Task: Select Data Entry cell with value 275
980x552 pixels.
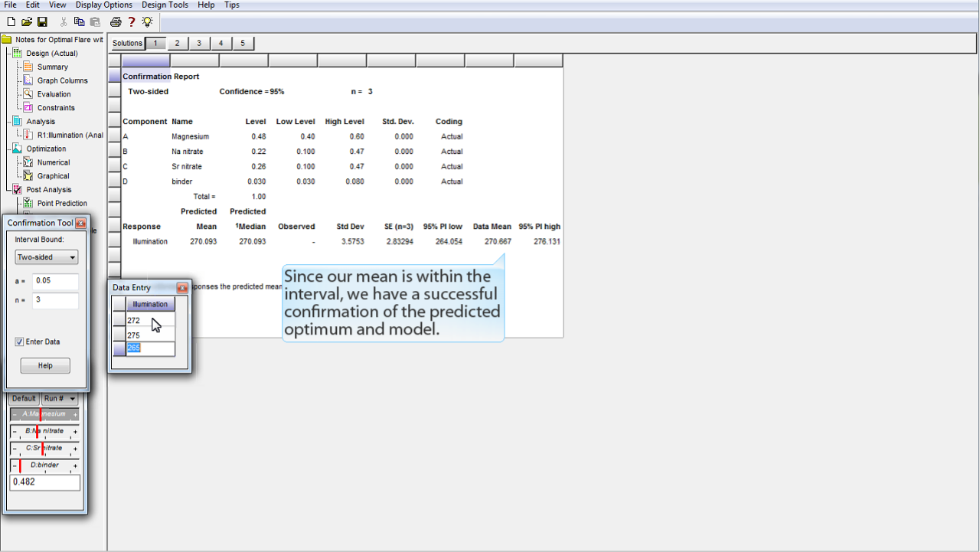Action: [x=150, y=335]
